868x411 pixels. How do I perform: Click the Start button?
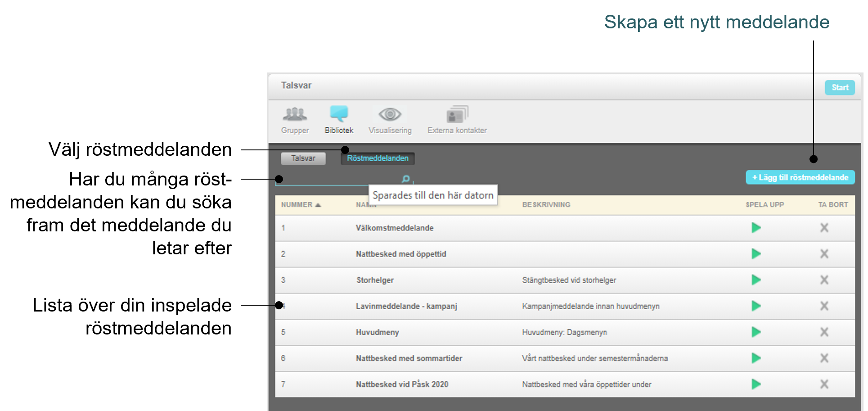click(840, 87)
